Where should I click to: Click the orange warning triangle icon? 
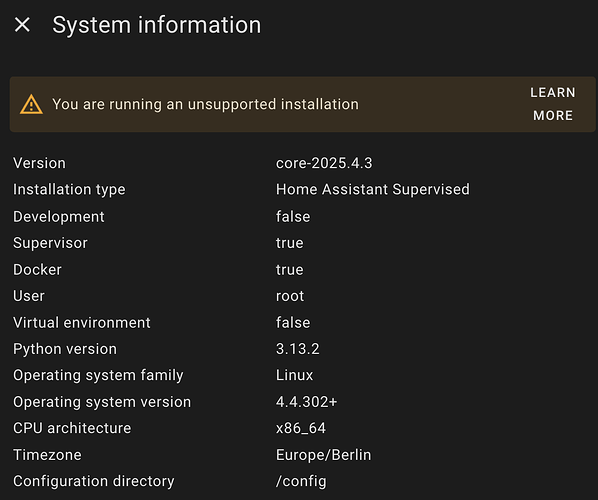31,104
